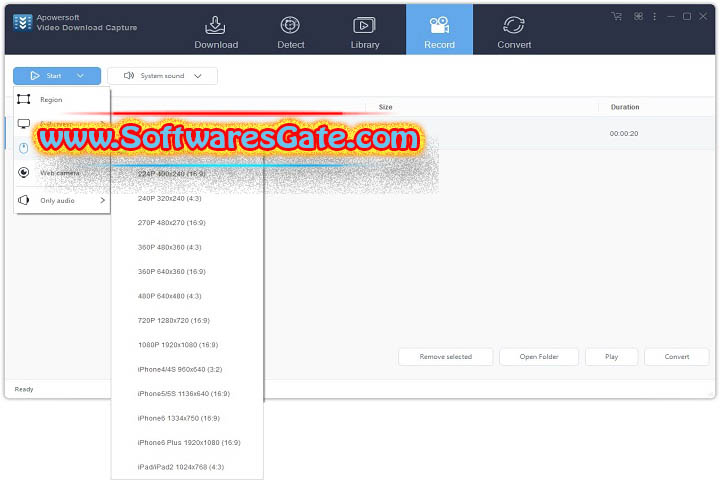Open the System sound dropdown

tap(163, 76)
